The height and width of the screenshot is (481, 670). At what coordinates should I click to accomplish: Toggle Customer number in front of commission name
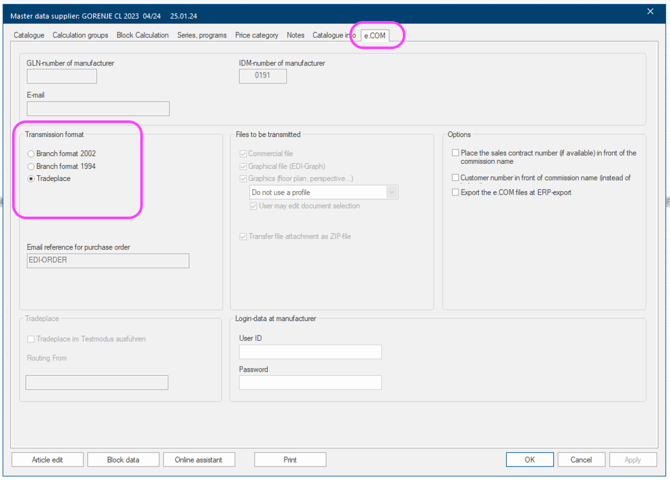[455, 178]
